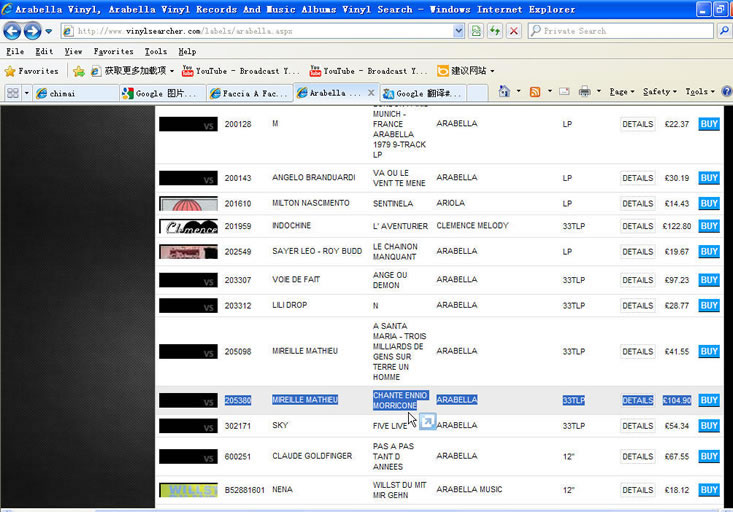The height and width of the screenshot is (512, 733).
Task: Click artist name INDOCHINE
Action: pos(292,225)
